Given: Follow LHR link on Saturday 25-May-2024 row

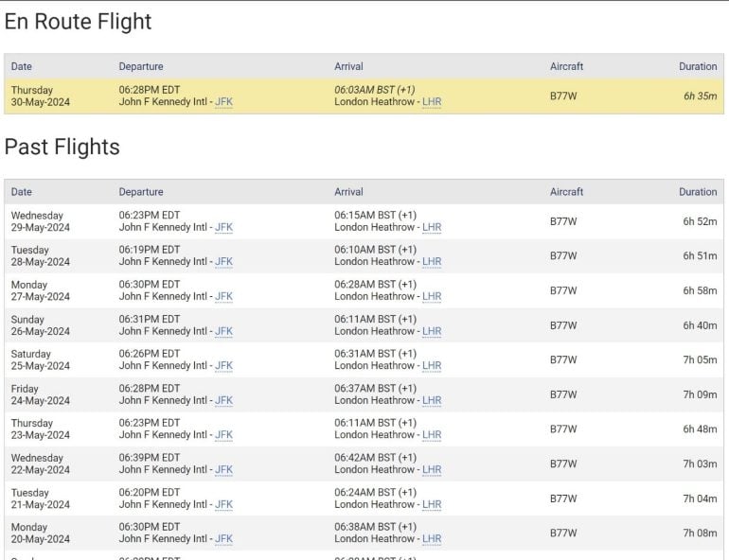Looking at the screenshot, I should [432, 366].
